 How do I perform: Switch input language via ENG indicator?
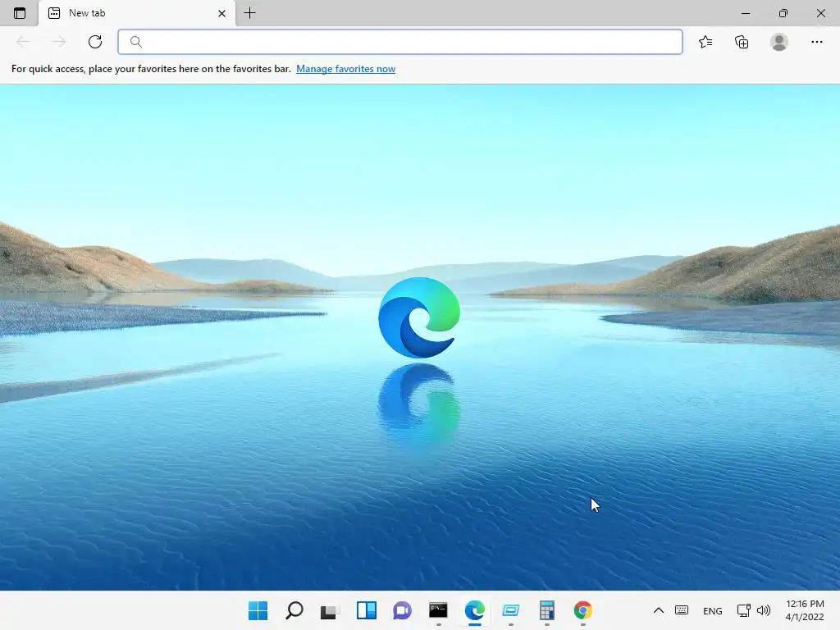coord(713,610)
